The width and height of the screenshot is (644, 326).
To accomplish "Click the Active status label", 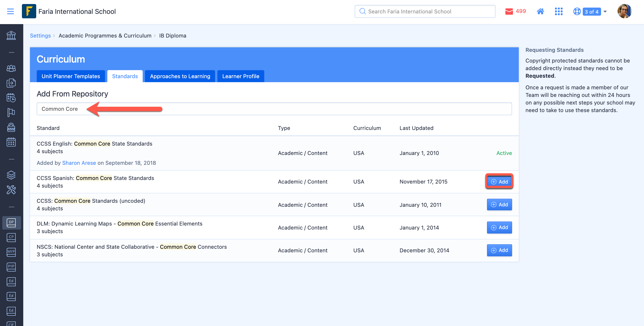I will point(504,153).
